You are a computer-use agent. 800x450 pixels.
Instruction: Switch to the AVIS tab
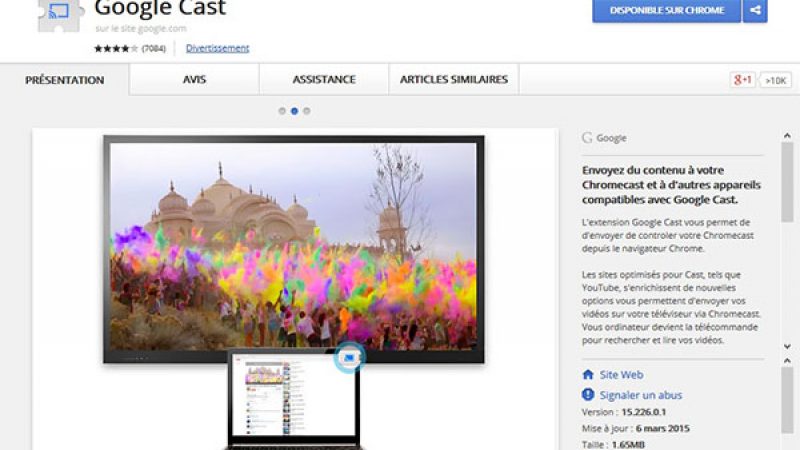point(197,80)
